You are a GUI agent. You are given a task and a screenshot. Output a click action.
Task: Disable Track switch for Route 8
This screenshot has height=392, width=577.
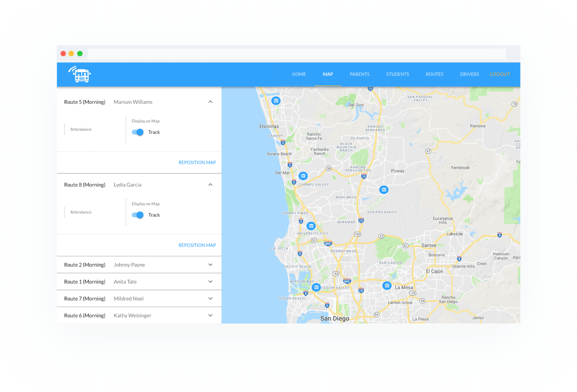138,215
